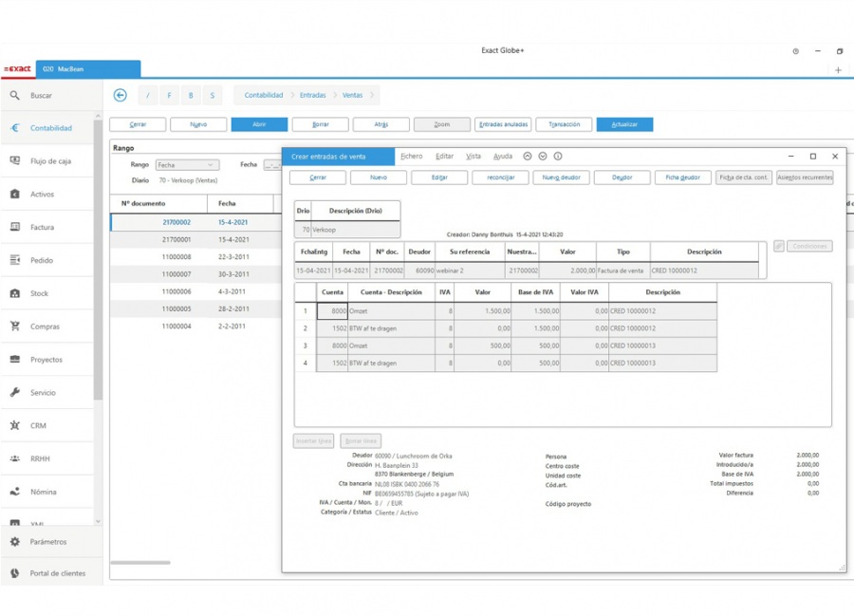Open the Fichero menu
The width and height of the screenshot is (854, 616).
point(410,156)
